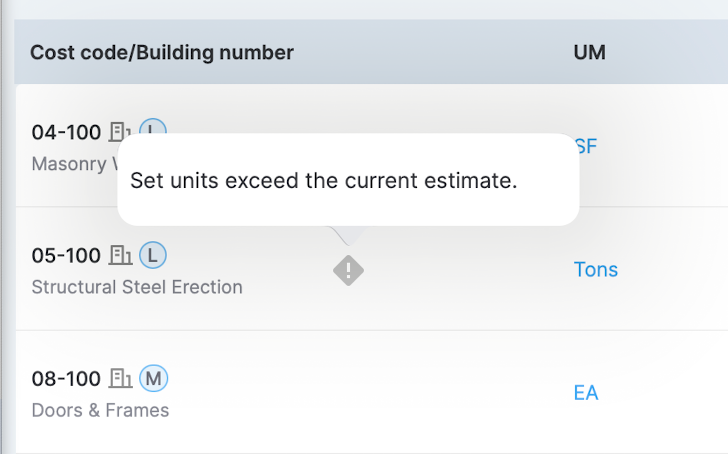Click the L badge on 05-100 row

[152, 255]
